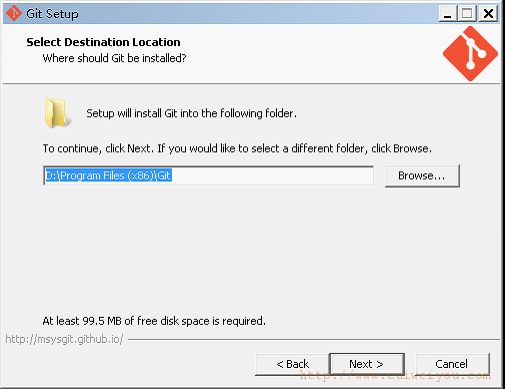505x389 pixels.
Task: Click 'Setup will install Git into the following folder.' text
Action: (191, 113)
